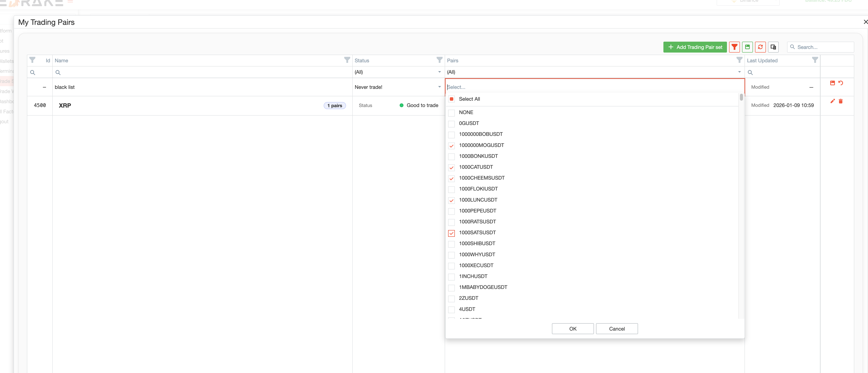Click the Select All checkbox
This screenshot has height=373, width=868.
[452, 99]
